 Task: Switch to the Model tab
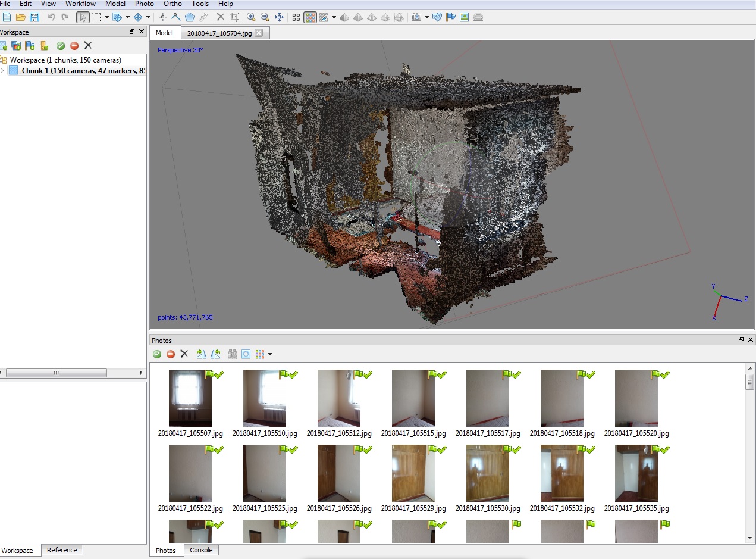164,33
